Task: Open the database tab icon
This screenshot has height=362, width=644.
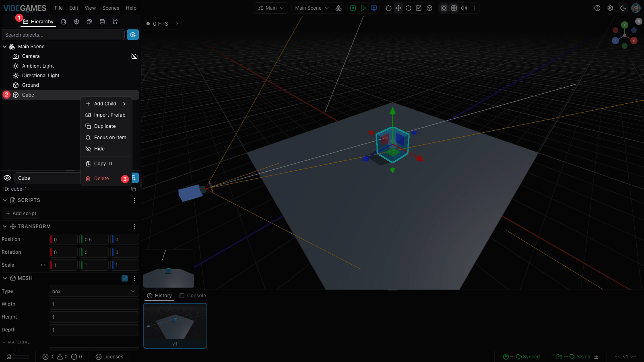Action: pyautogui.click(x=102, y=22)
